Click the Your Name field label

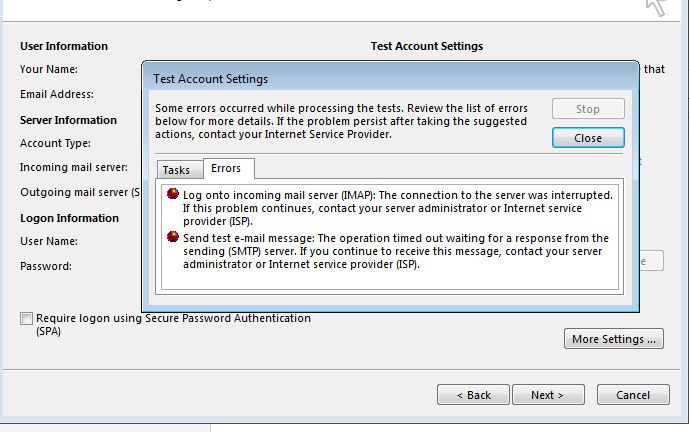pyautogui.click(x=49, y=70)
